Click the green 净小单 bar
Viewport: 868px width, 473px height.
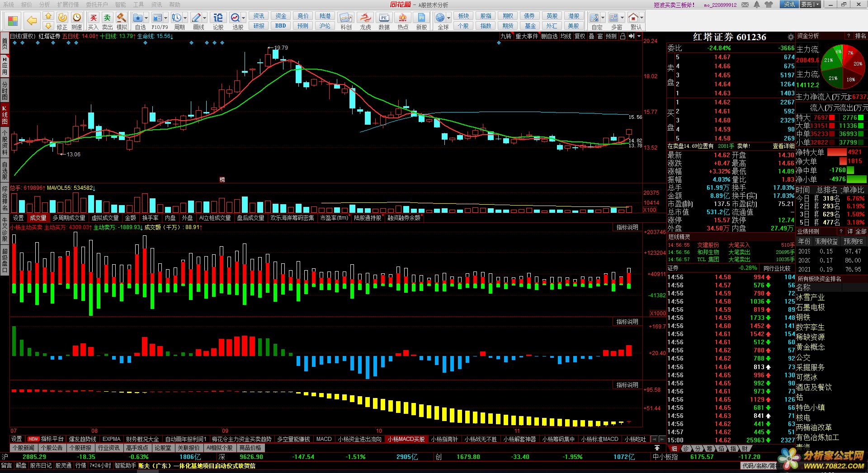point(857,179)
